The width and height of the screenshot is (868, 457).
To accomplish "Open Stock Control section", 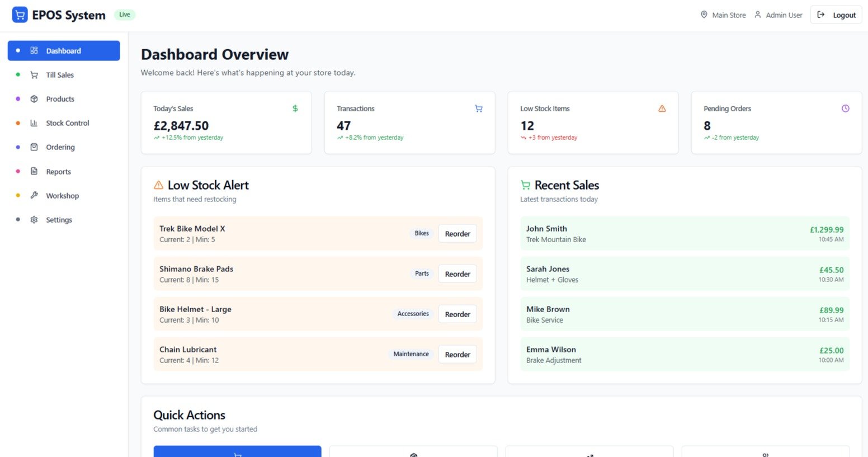I will [x=64, y=123].
